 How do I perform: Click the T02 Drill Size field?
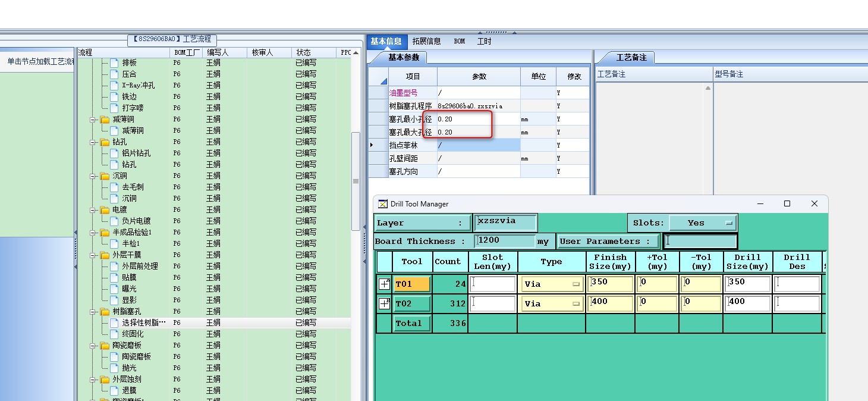click(748, 303)
